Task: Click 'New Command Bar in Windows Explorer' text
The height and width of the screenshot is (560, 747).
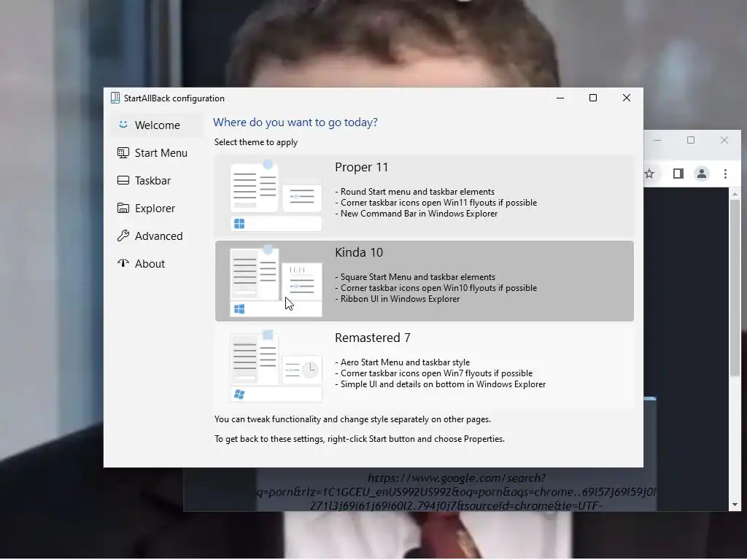Action: 419,214
